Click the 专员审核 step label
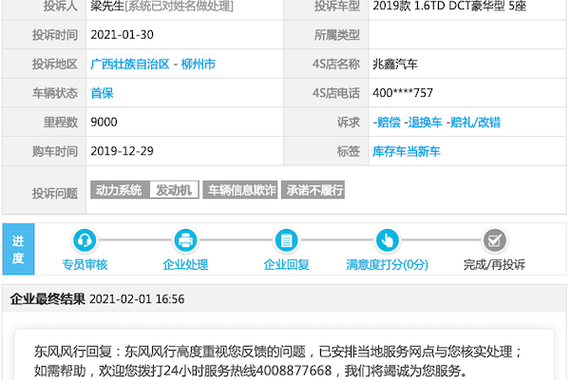The image size is (570, 380). (85, 264)
